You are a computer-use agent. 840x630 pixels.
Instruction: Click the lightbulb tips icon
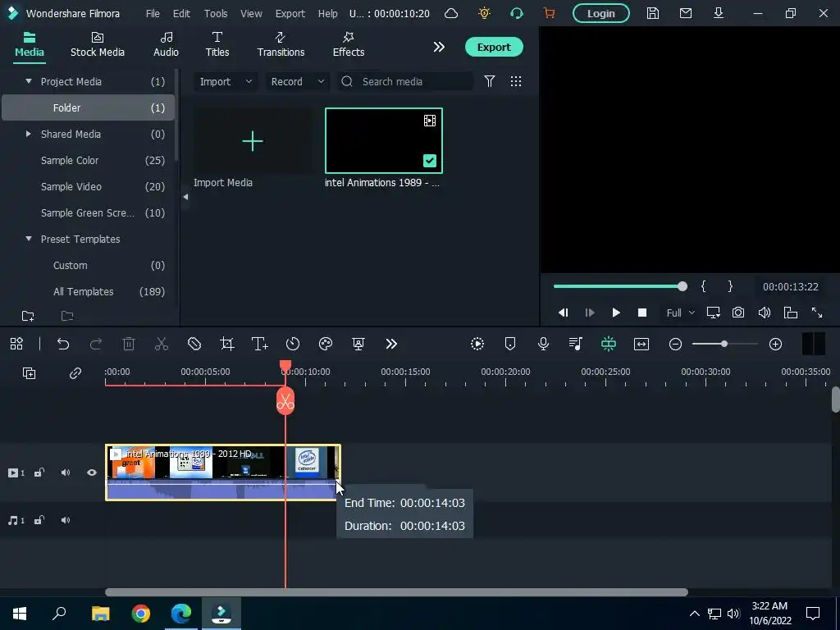coord(484,13)
